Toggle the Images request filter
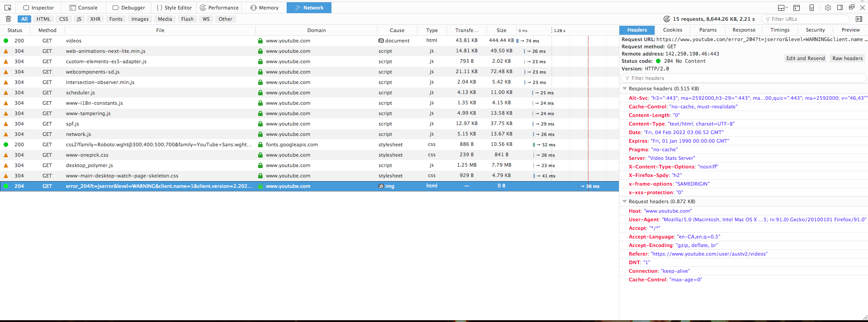Screen dimensions: 868x322 click(140, 19)
